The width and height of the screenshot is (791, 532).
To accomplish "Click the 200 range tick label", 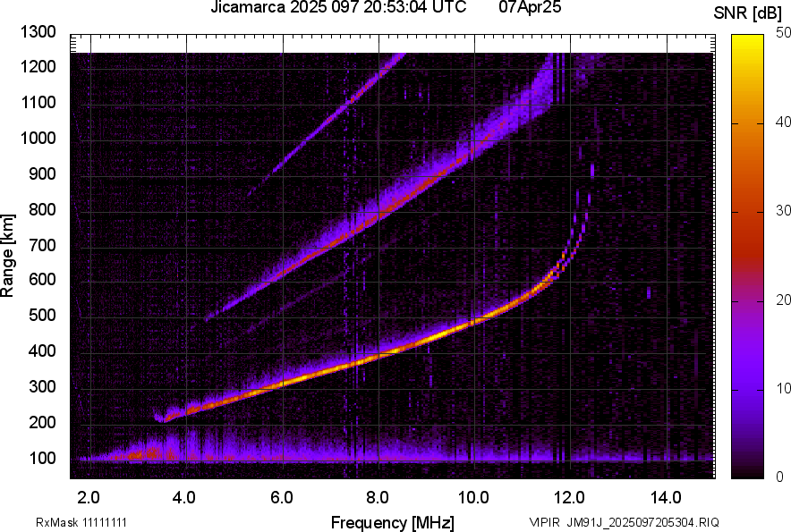I will [42, 421].
